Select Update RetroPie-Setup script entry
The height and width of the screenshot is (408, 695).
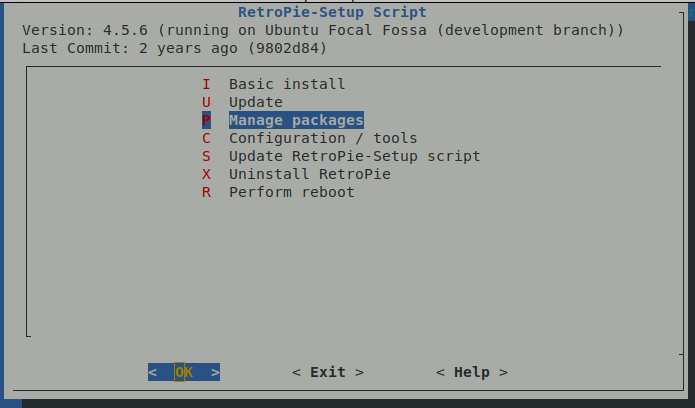coord(354,156)
